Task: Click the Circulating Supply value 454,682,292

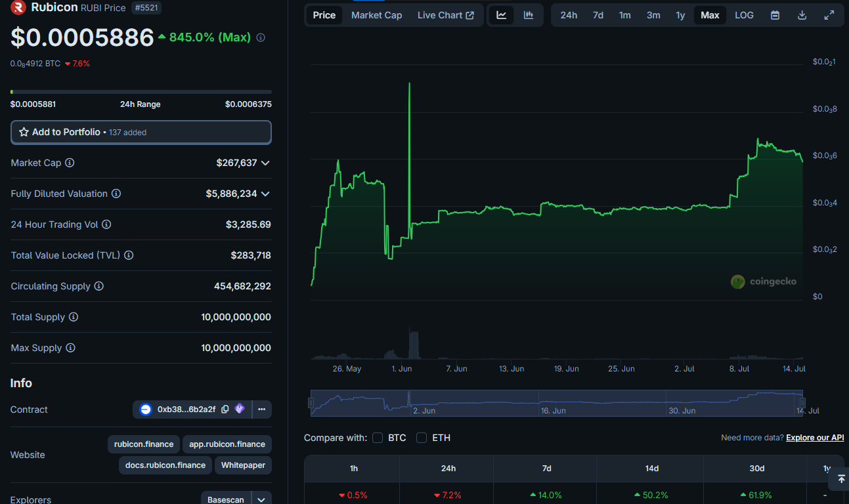Action: point(242,286)
